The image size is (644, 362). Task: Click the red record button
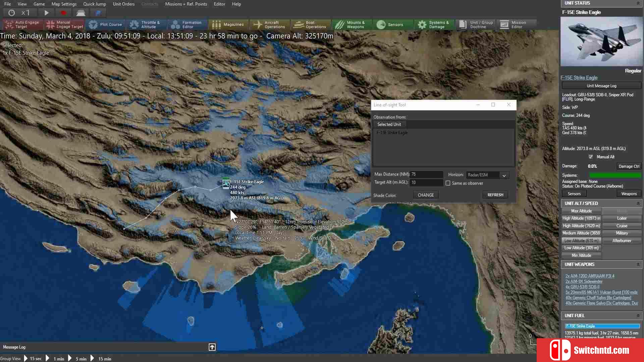pyautogui.click(x=63, y=13)
